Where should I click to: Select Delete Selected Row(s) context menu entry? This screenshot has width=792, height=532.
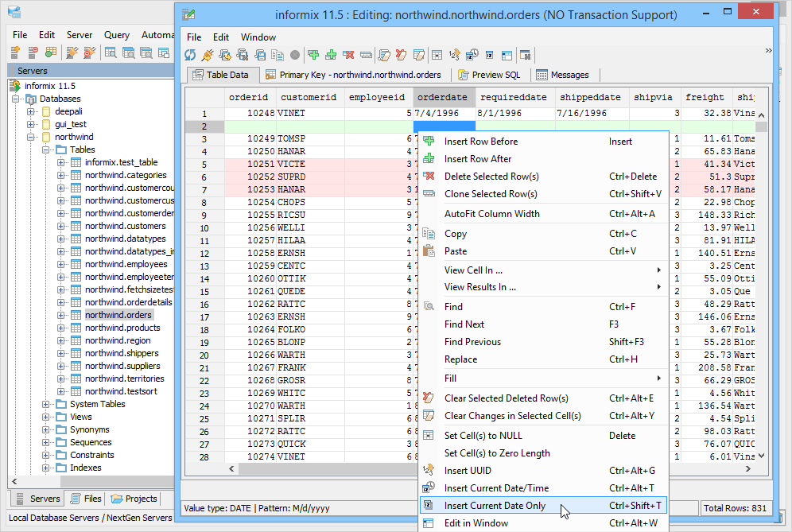(x=543, y=177)
